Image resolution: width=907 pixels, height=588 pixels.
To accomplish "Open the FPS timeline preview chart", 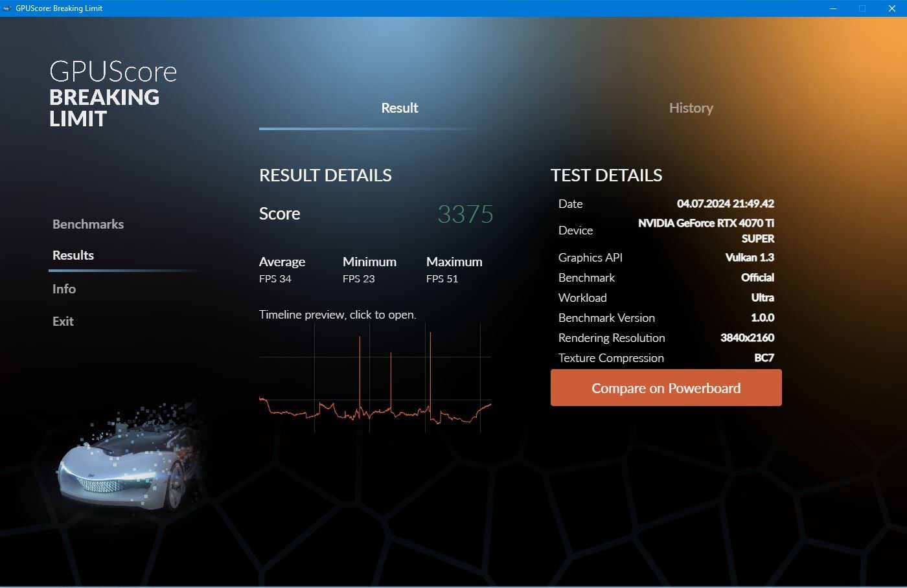I will 375,378.
